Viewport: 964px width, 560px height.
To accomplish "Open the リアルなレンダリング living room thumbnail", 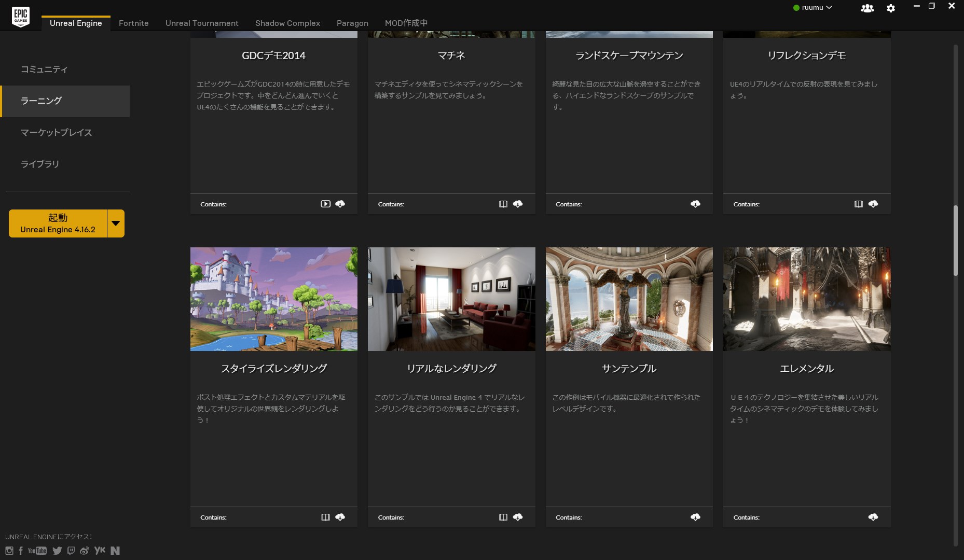I will pyautogui.click(x=451, y=299).
